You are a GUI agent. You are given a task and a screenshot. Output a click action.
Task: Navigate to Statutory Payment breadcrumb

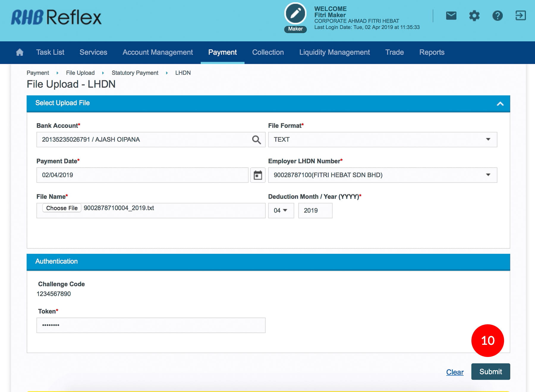click(x=135, y=73)
